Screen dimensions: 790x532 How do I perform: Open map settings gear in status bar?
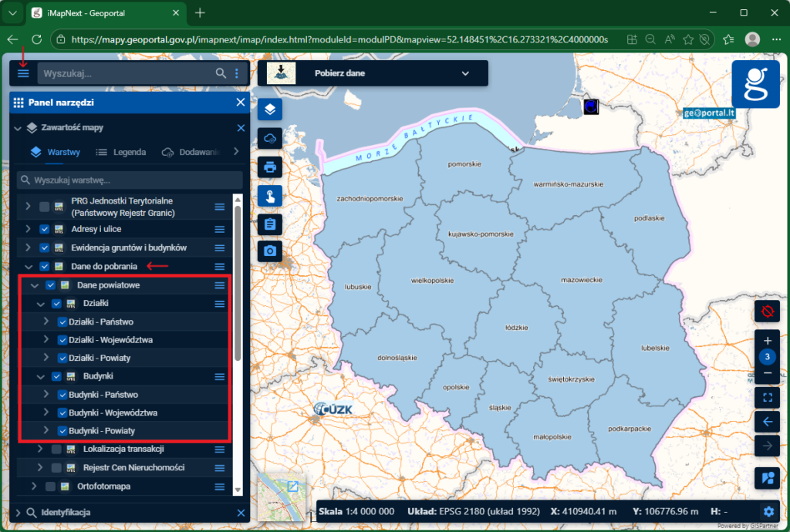768,511
